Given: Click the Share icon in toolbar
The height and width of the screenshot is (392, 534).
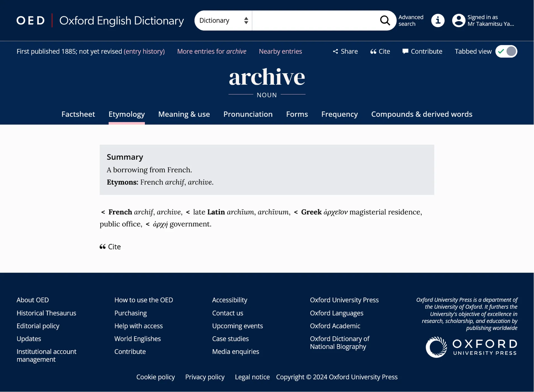Looking at the screenshot, I should point(335,51).
